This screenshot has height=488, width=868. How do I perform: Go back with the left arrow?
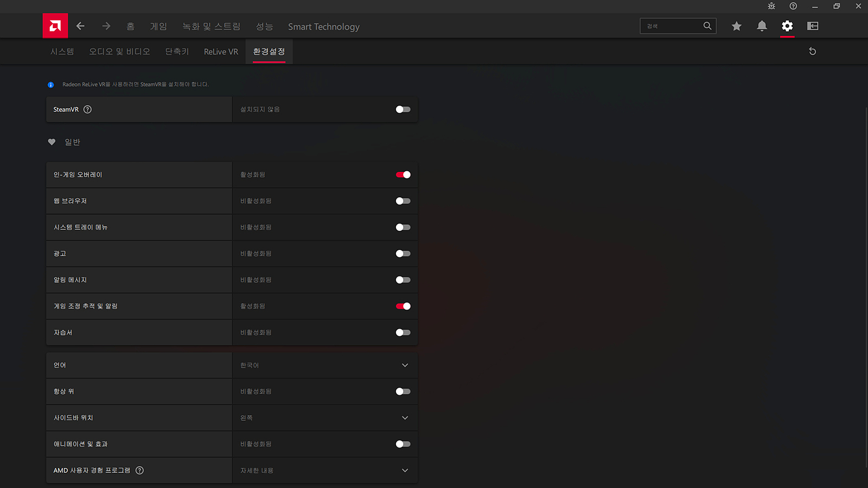click(80, 26)
